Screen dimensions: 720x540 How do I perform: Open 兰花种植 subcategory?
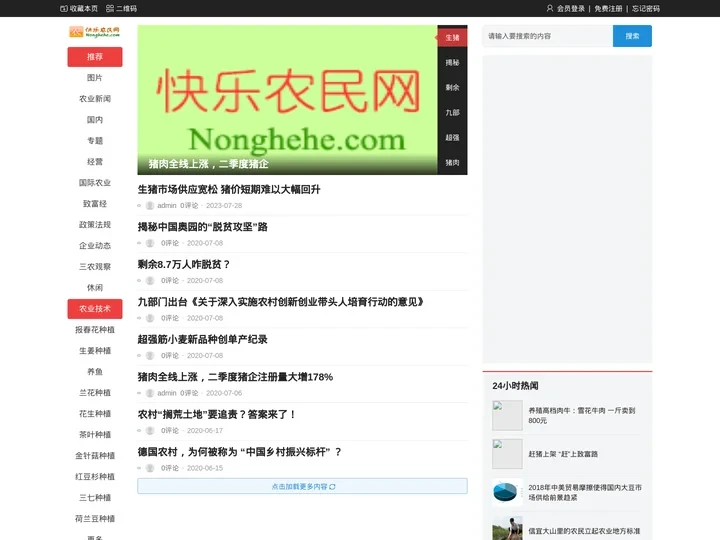click(95, 393)
